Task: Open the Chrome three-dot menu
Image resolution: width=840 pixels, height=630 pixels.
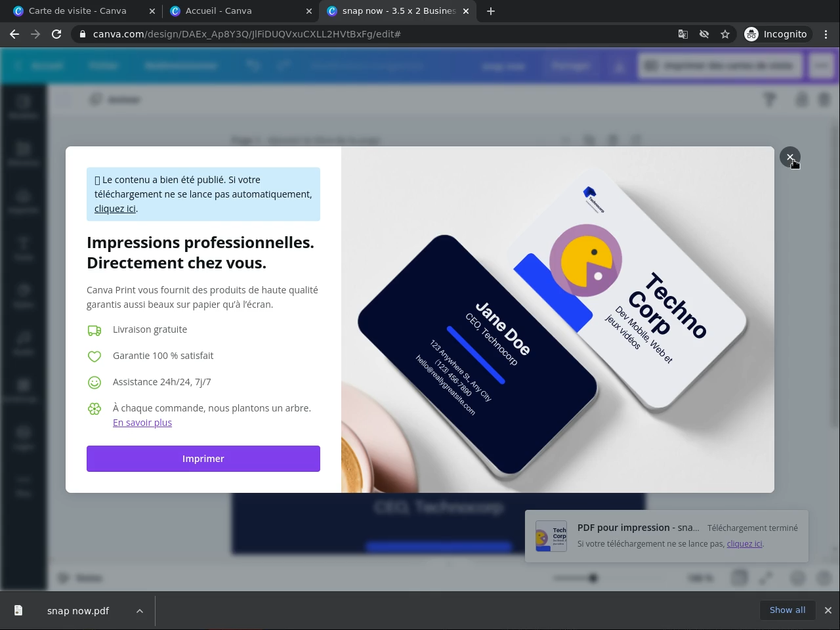Action: pos(826,34)
